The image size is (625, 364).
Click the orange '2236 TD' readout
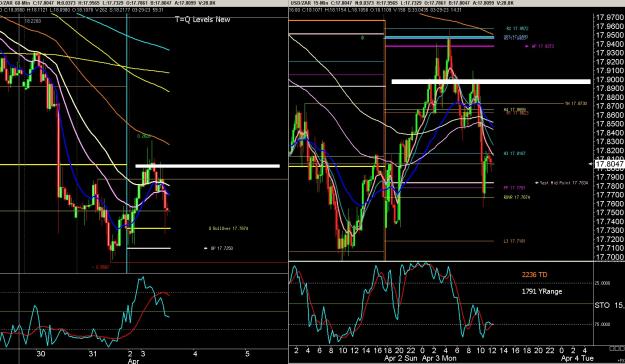click(x=535, y=275)
